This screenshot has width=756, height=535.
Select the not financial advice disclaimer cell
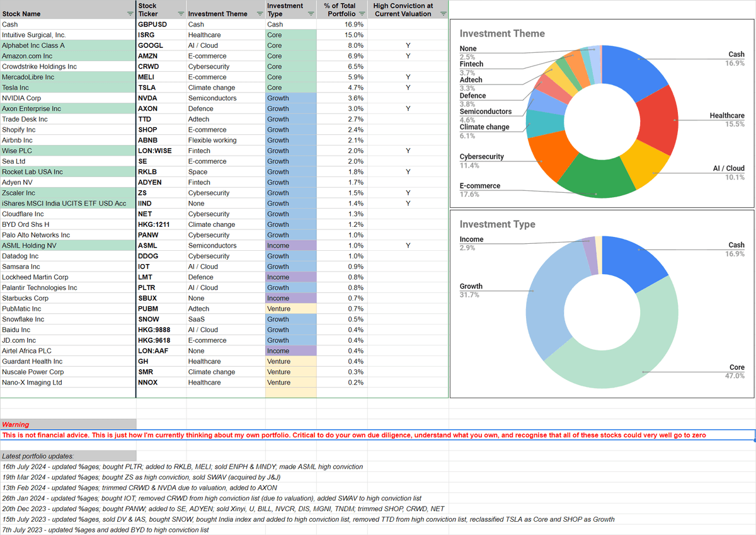tap(377, 435)
